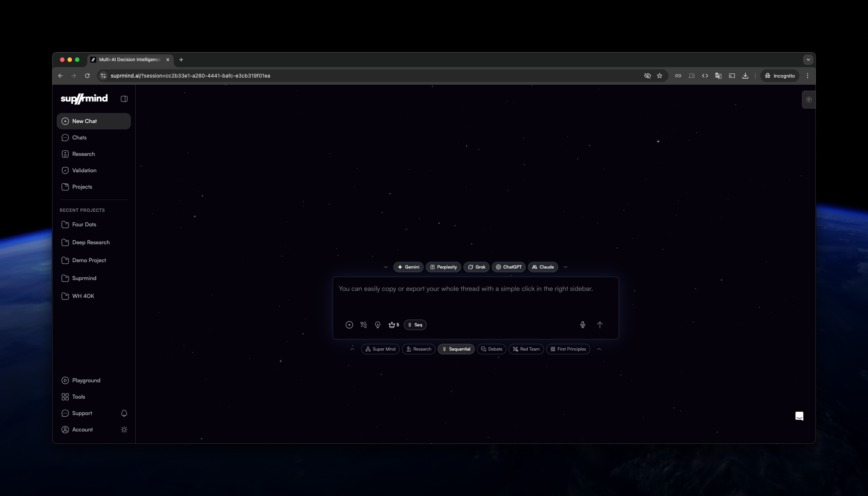The height and width of the screenshot is (496, 868).
Task: Click the cast icon in toolbar
Action: pyautogui.click(x=732, y=76)
